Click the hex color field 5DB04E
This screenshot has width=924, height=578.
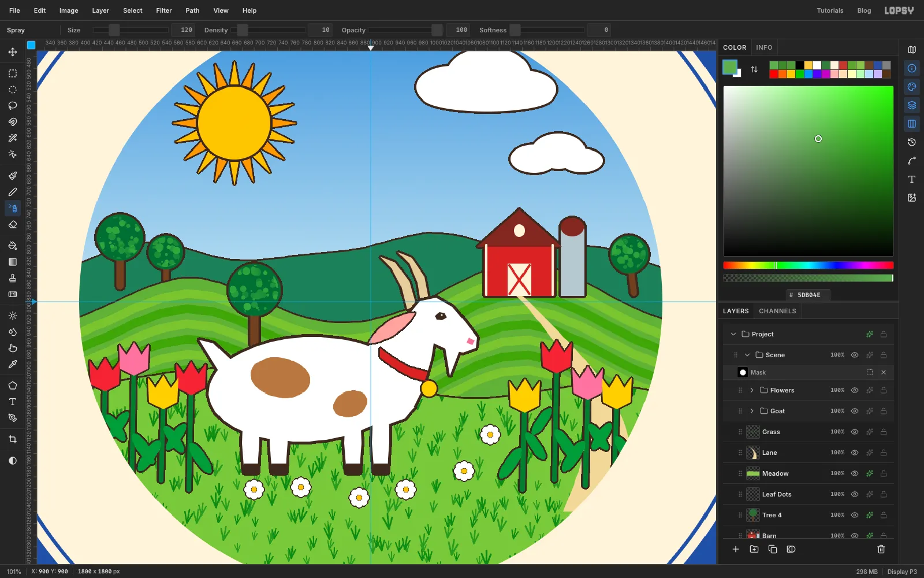click(x=808, y=295)
